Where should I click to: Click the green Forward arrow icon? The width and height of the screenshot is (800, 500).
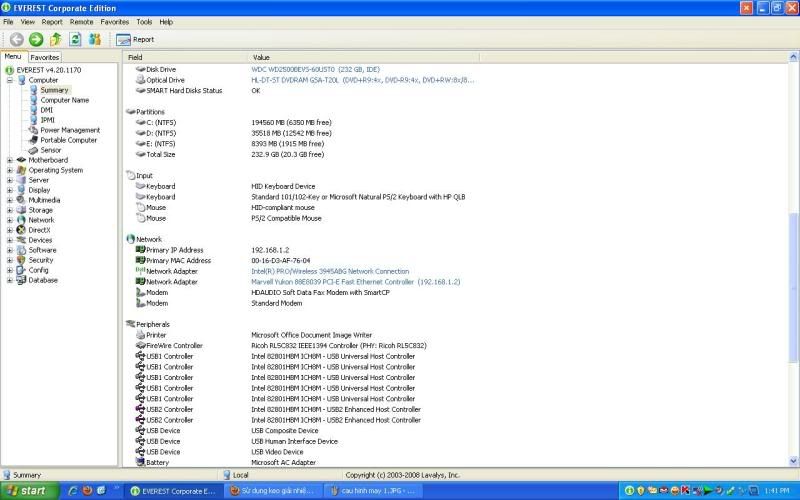click(x=36, y=39)
